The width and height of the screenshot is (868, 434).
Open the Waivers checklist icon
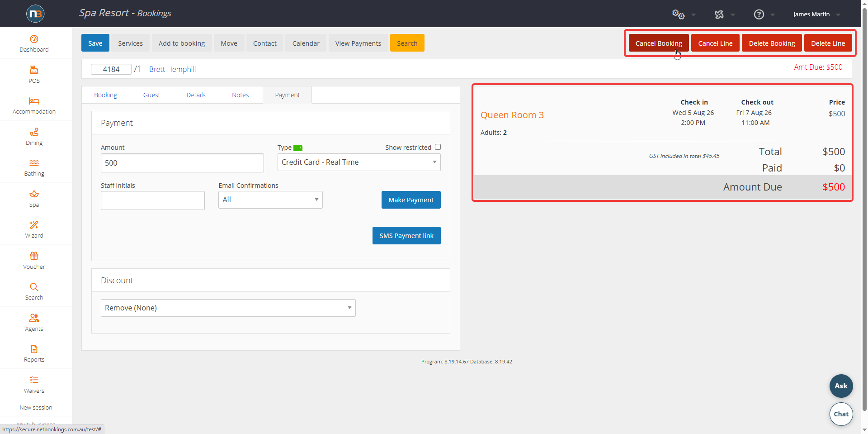click(x=34, y=380)
